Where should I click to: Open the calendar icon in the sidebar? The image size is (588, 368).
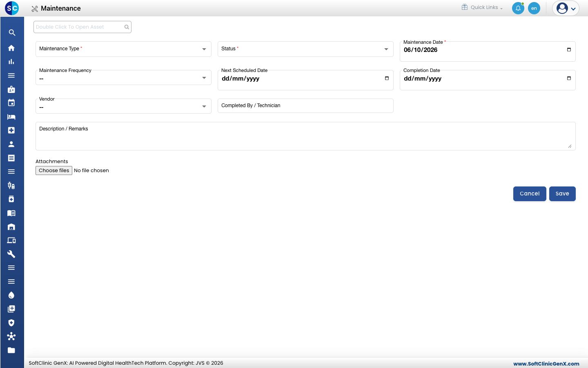(x=11, y=103)
